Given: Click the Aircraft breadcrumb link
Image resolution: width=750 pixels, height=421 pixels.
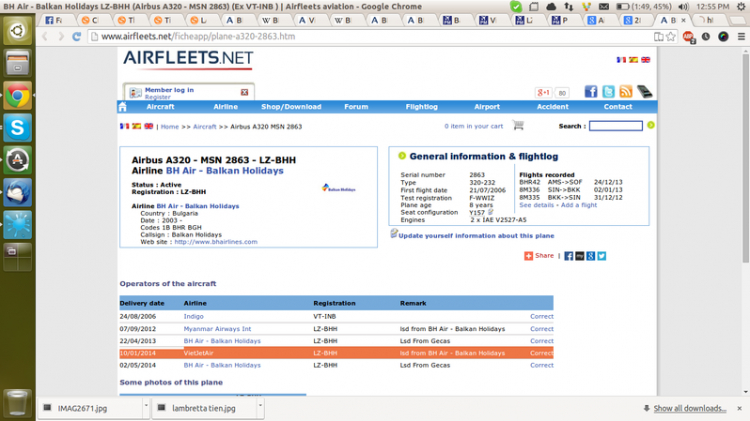Looking at the screenshot, I should click(205, 127).
